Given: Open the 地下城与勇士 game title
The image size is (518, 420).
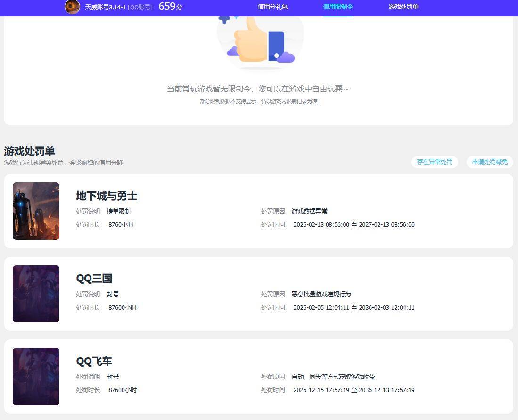Looking at the screenshot, I should point(107,196).
